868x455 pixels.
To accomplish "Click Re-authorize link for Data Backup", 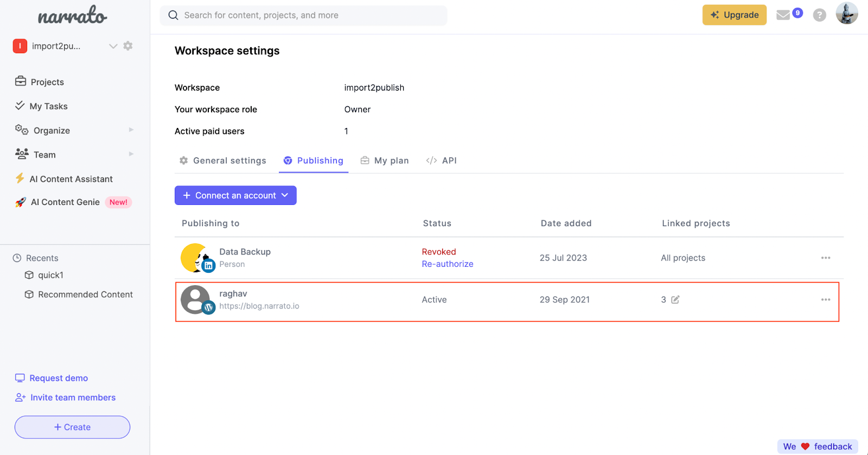I will click(448, 264).
